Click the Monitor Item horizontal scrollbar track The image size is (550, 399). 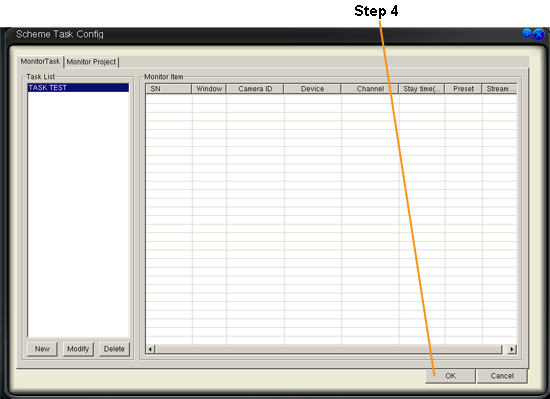(x=329, y=349)
